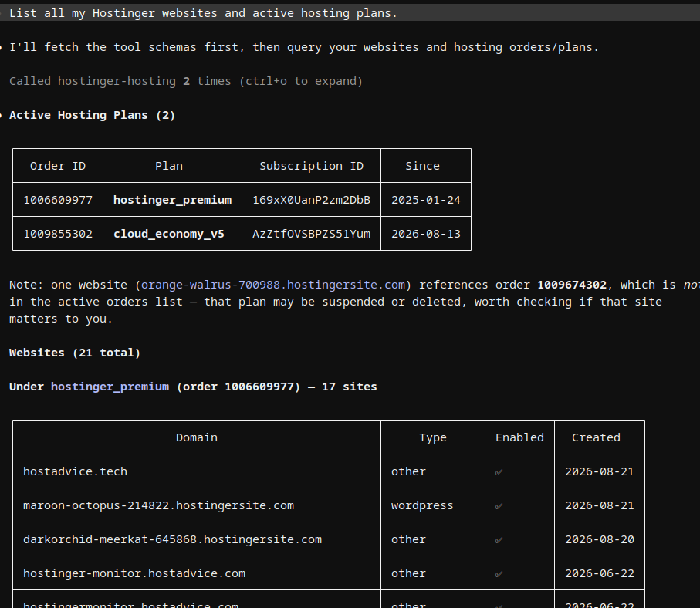Select the created date for maroon-octopus site

coord(600,505)
